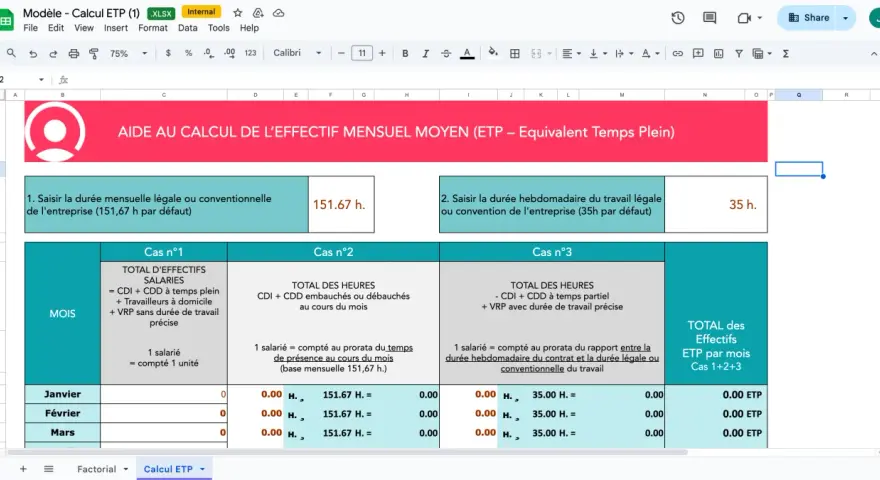
Task: Open text wrapping dropdown
Action: pos(624,53)
